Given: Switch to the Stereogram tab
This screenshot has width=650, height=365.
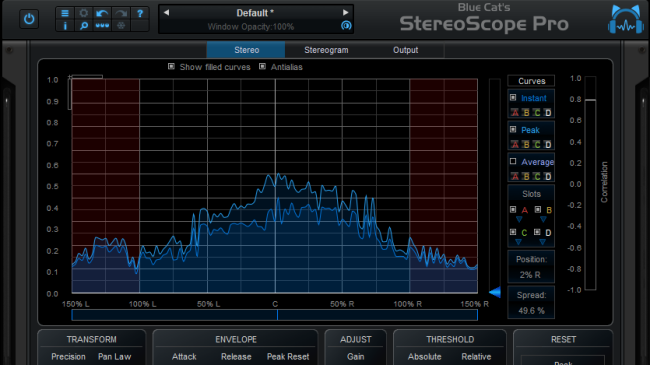Looking at the screenshot, I should (326, 50).
